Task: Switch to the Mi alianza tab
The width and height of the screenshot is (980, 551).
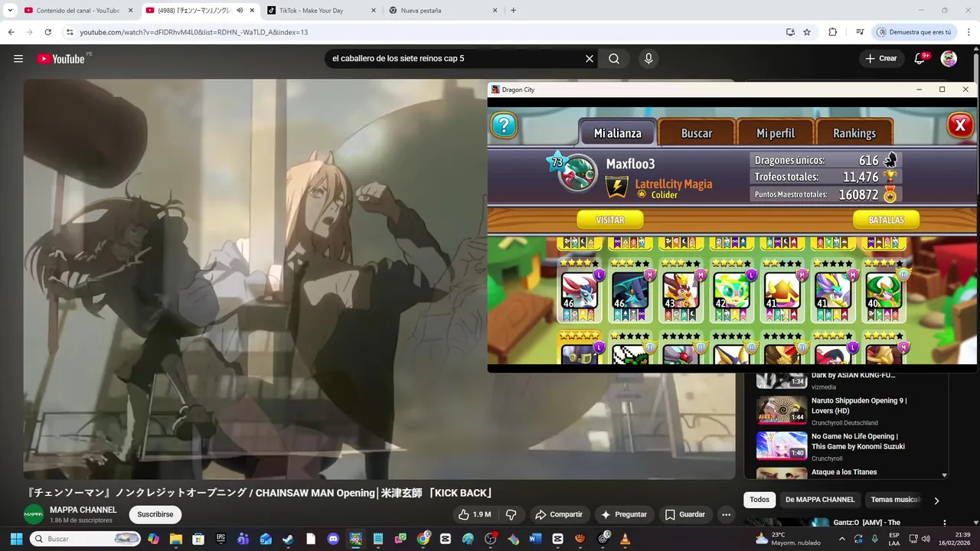Action: pyautogui.click(x=618, y=133)
